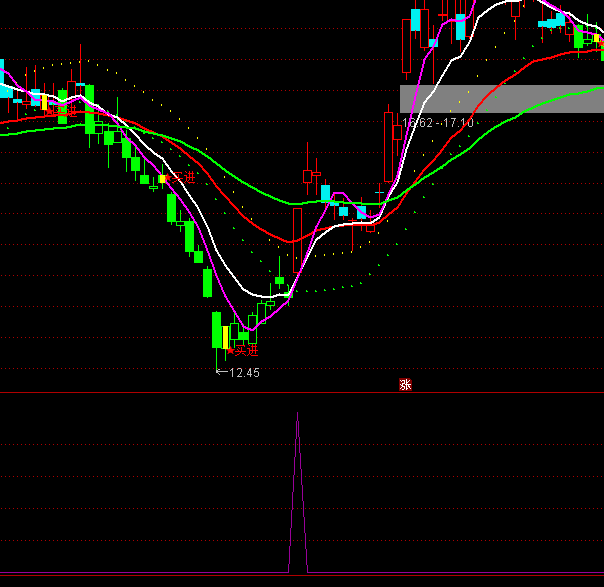Click the dotted parabolic curve under the rebound

pyautogui.click(x=330, y=290)
